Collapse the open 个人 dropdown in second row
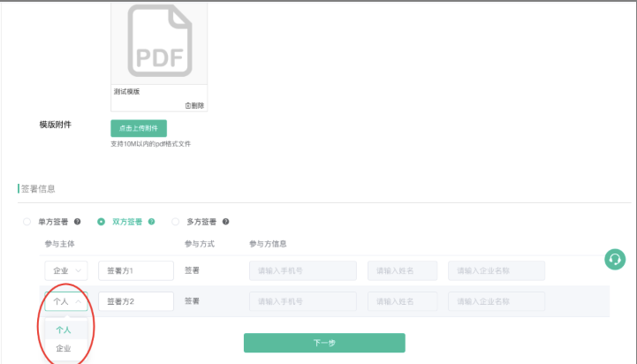637x364 pixels. coord(65,301)
